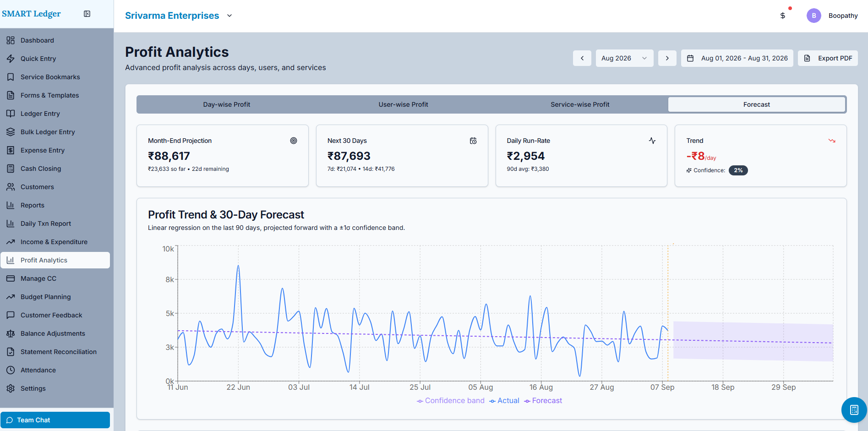The height and width of the screenshot is (431, 868).
Task: Open Aug 01 - Aug 31 date range picker
Action: [737, 58]
